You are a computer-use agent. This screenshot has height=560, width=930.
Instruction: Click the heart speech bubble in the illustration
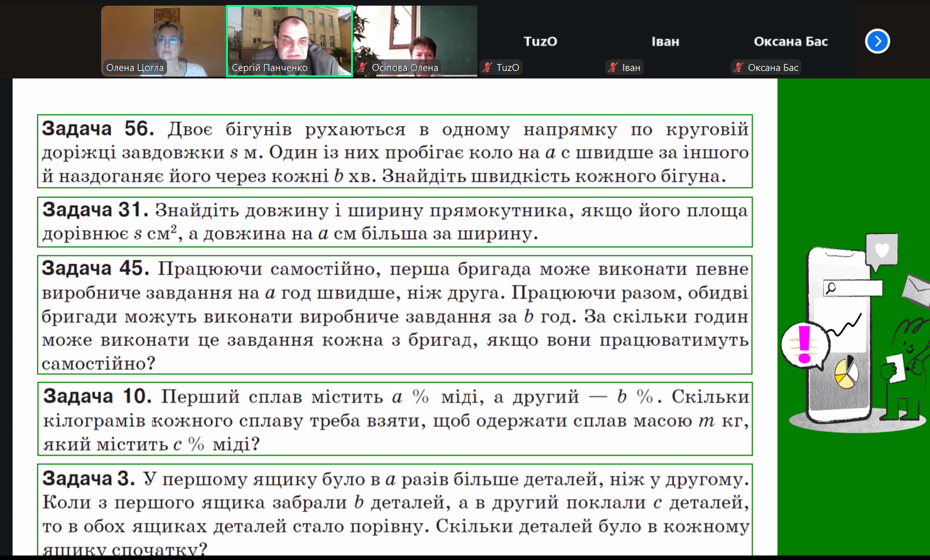click(x=882, y=250)
